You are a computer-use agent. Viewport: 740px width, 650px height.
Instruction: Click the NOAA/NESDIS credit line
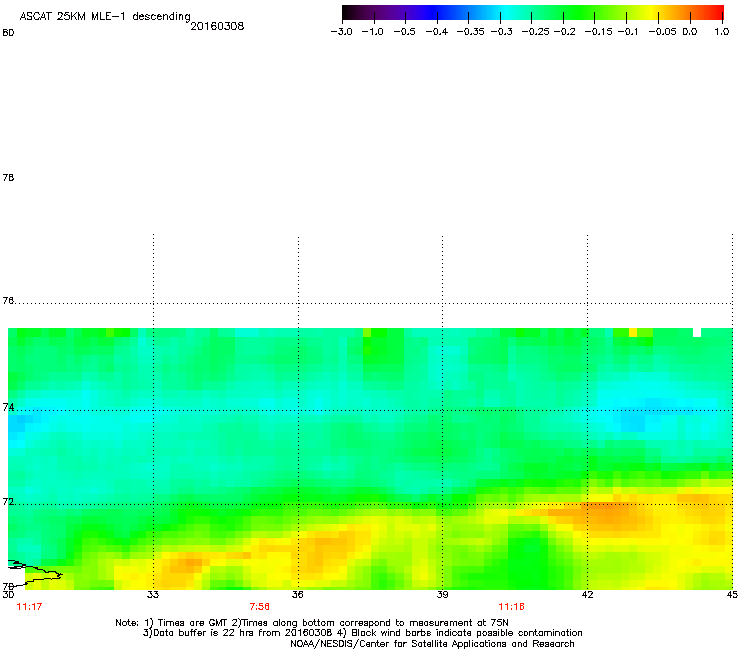[x=432, y=644]
